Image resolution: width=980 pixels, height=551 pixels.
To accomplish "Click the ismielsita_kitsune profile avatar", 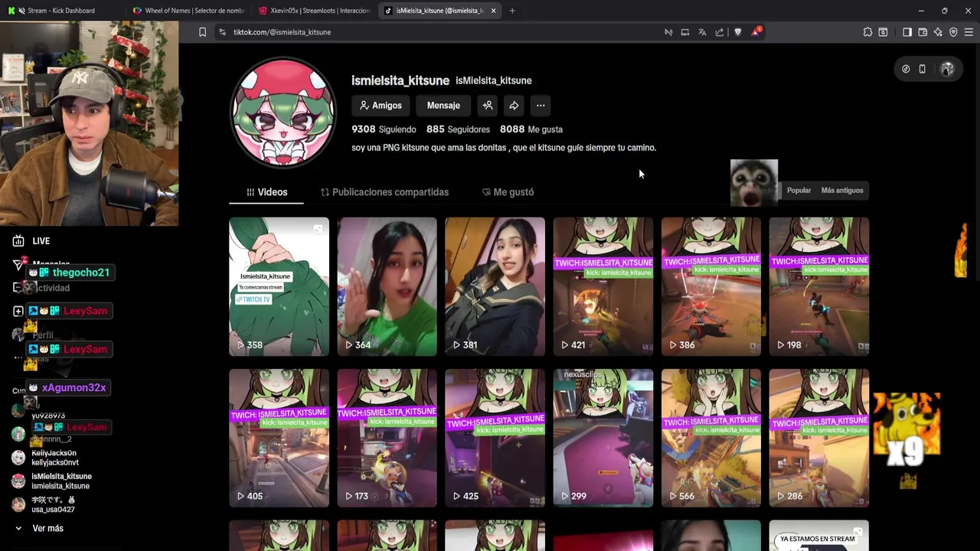I will (x=283, y=112).
